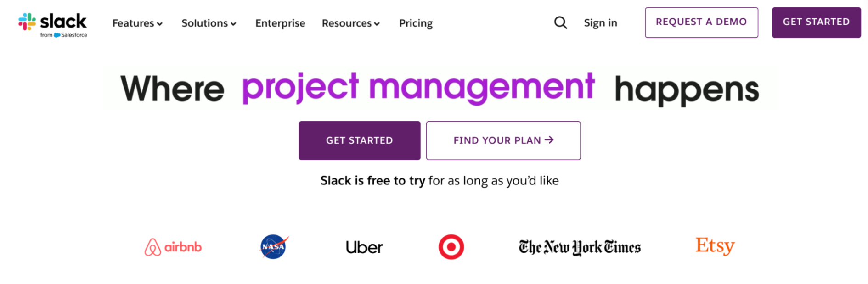
Task: Click the Sign in link
Action: tap(600, 23)
